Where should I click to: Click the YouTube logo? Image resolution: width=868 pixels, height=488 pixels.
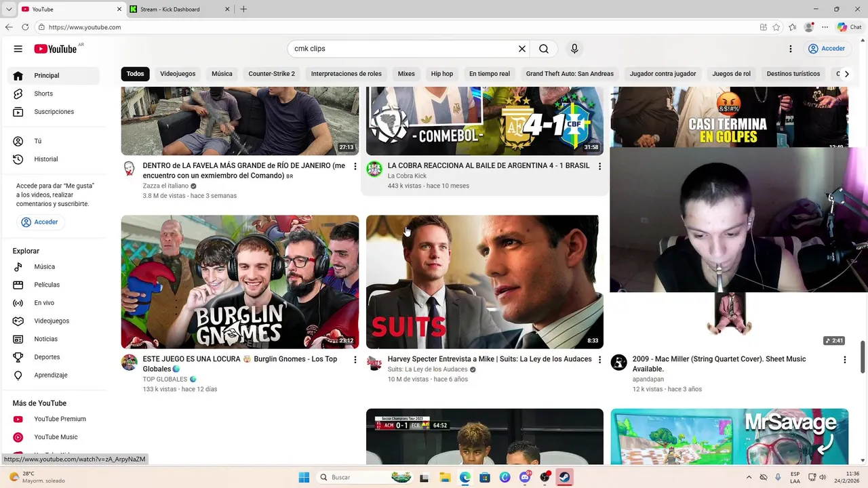tap(56, 49)
